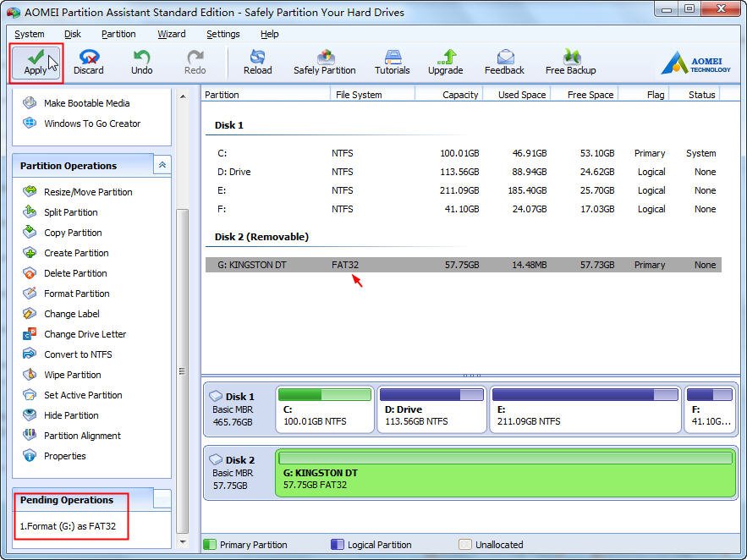Select the E: partition row
The height and width of the screenshot is (560, 747).
coord(464,190)
